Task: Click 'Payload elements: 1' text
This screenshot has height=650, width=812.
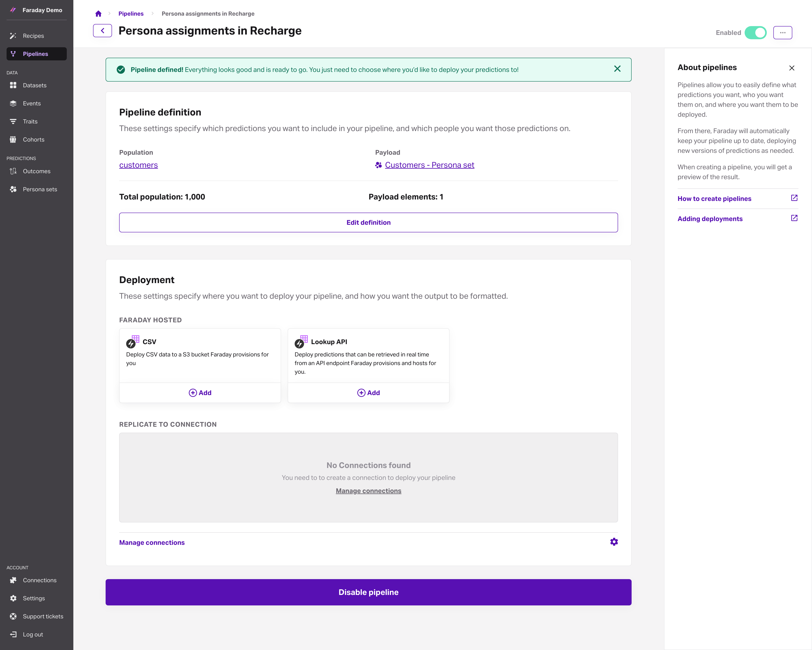Action: pyautogui.click(x=406, y=197)
